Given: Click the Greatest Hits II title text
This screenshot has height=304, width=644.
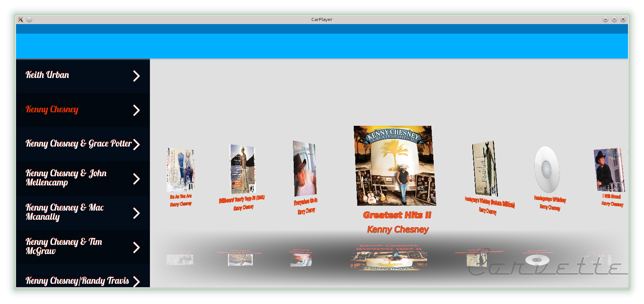Looking at the screenshot, I should click(397, 215).
